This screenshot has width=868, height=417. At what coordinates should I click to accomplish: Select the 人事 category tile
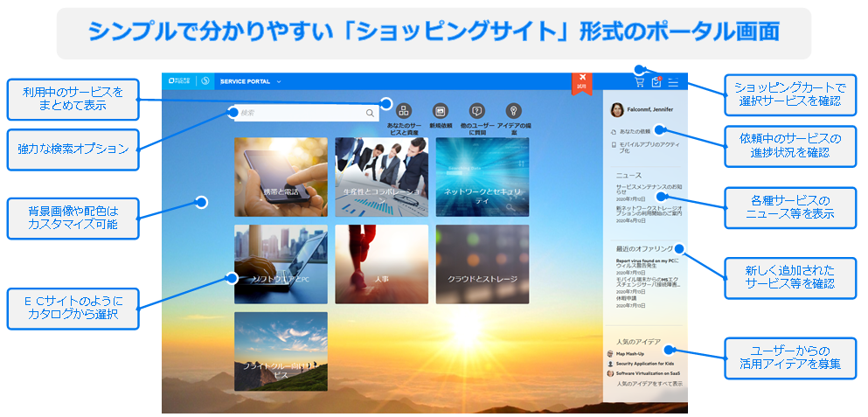click(381, 264)
